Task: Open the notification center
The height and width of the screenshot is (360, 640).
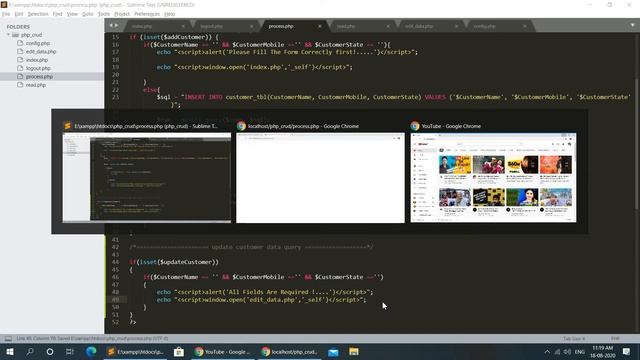Action: pyautogui.click(x=627, y=351)
